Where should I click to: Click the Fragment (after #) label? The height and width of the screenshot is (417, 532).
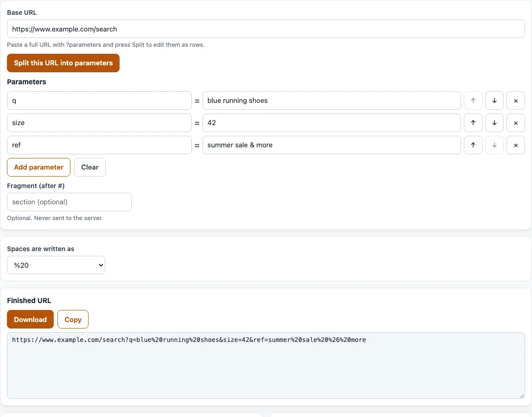[36, 186]
